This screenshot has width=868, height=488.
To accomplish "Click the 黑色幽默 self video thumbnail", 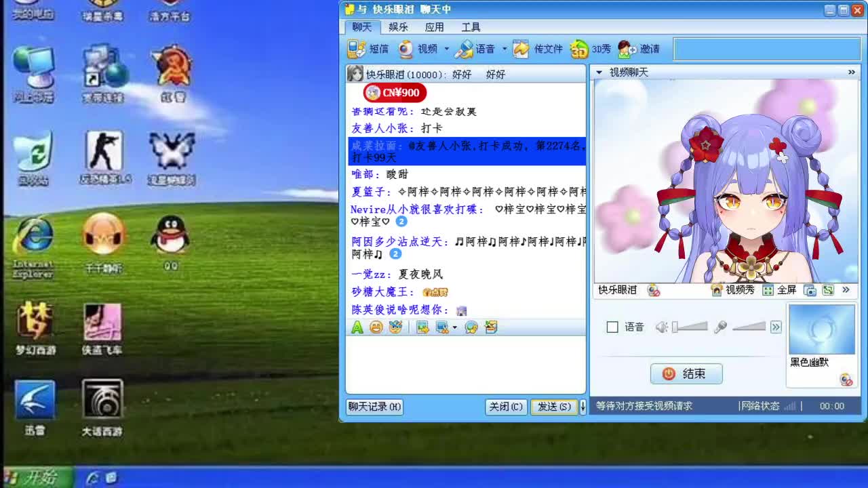I will tap(821, 329).
